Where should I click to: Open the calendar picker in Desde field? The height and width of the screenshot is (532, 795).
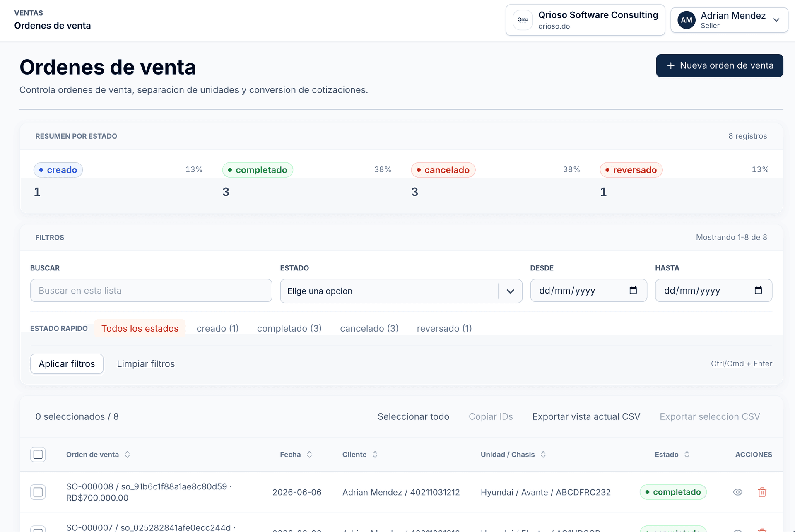pyautogui.click(x=633, y=290)
